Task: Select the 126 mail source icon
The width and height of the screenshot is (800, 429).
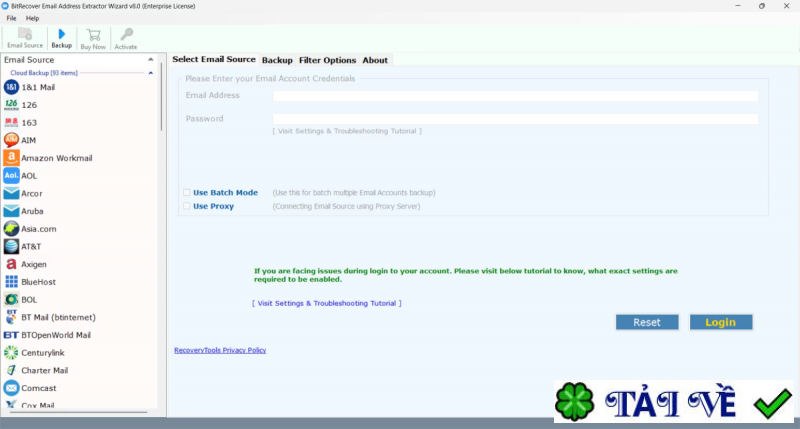Action: pyautogui.click(x=11, y=105)
